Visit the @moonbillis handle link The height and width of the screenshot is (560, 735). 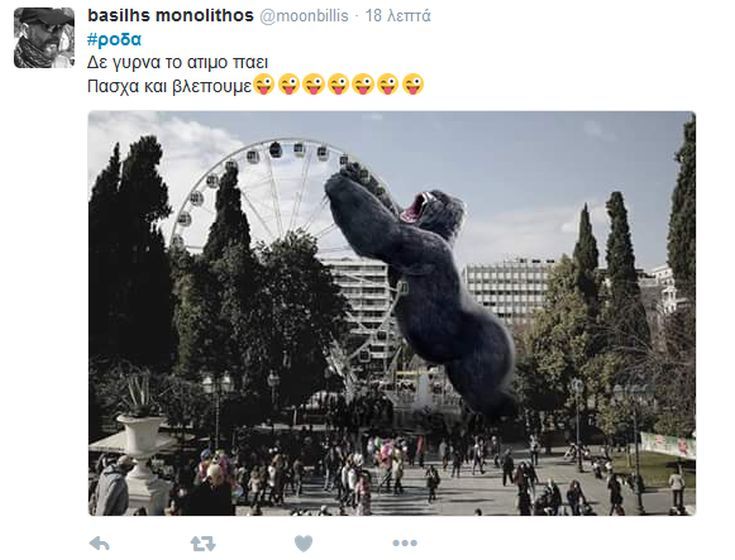coord(304,16)
